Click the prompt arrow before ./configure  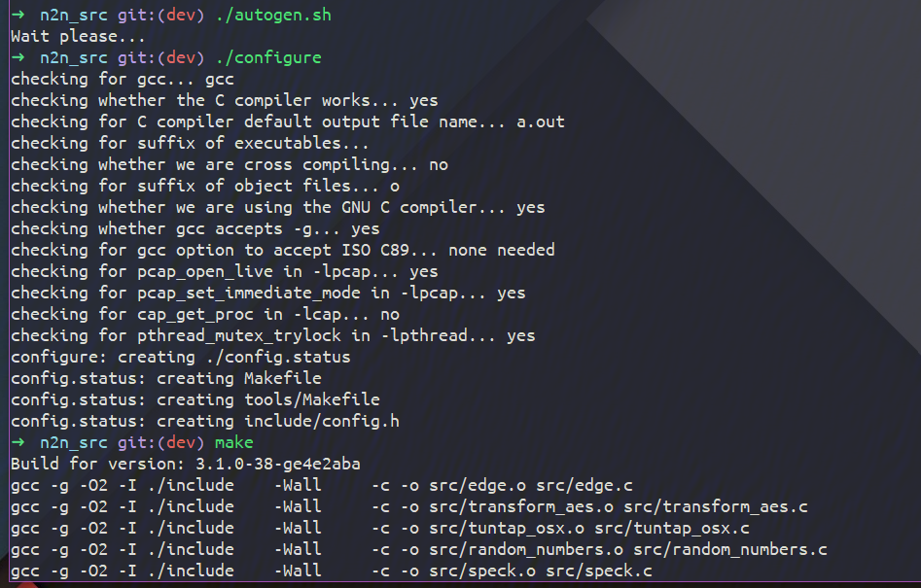click(x=18, y=57)
